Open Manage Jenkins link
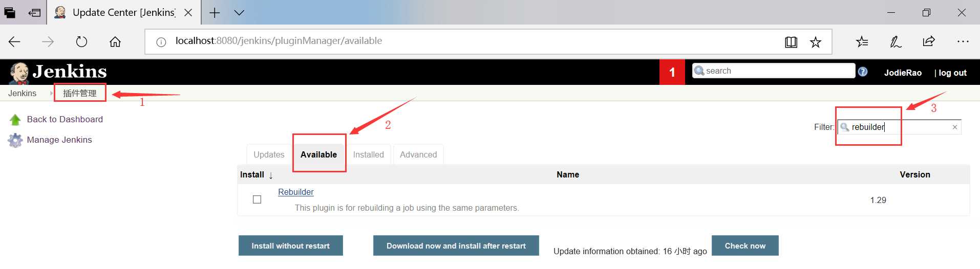The image size is (980, 269). pyautogui.click(x=59, y=140)
